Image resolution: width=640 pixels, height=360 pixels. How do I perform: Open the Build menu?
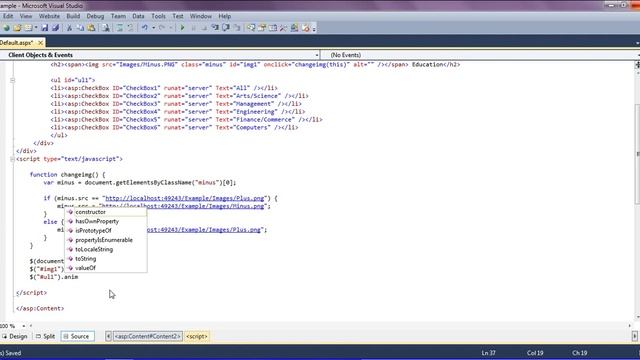tap(73, 16)
